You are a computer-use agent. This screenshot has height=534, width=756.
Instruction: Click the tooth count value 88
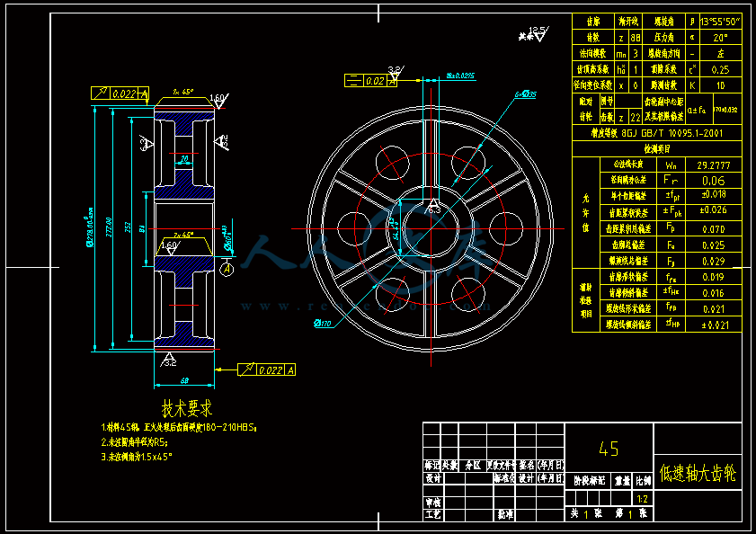636,38
